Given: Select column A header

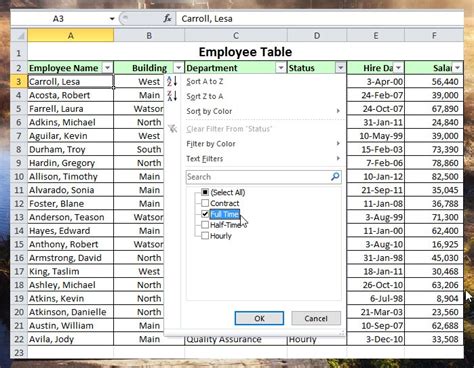Looking at the screenshot, I should click(x=70, y=35).
